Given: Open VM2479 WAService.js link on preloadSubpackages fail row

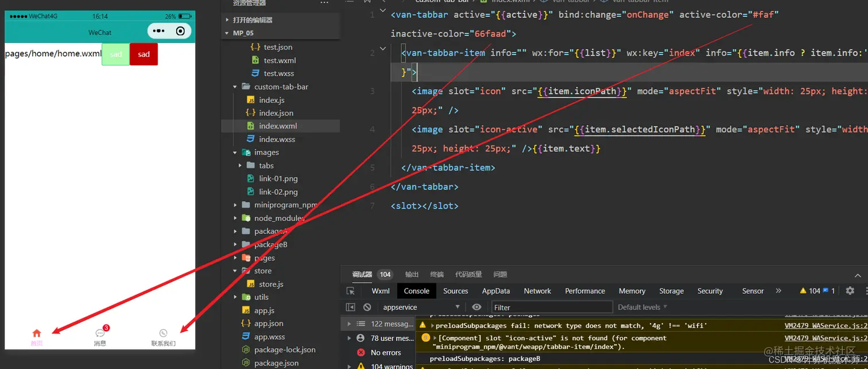Looking at the screenshot, I should [825, 325].
